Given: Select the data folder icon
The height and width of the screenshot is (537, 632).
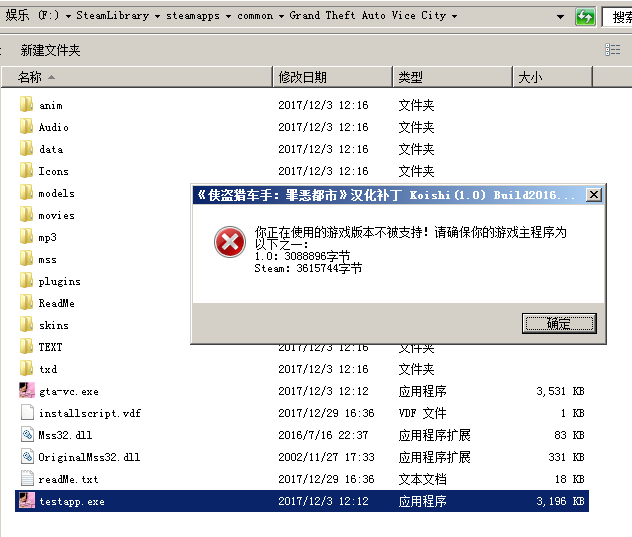Looking at the screenshot, I should coord(26,148).
